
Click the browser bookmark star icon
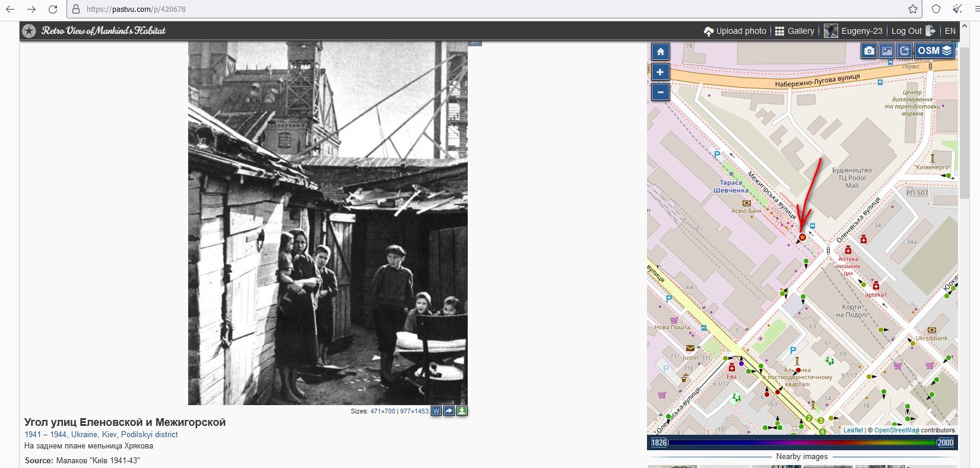click(x=913, y=9)
